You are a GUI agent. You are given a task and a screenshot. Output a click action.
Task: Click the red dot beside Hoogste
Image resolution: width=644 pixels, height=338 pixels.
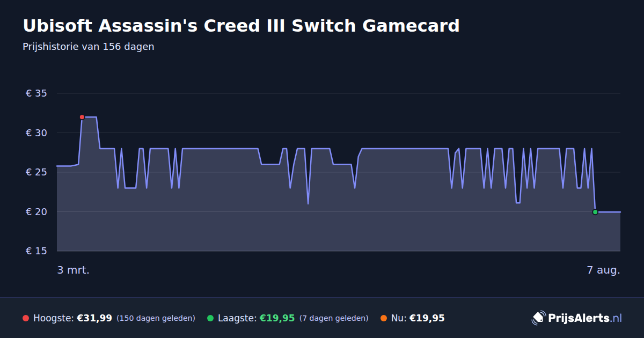tap(26, 318)
